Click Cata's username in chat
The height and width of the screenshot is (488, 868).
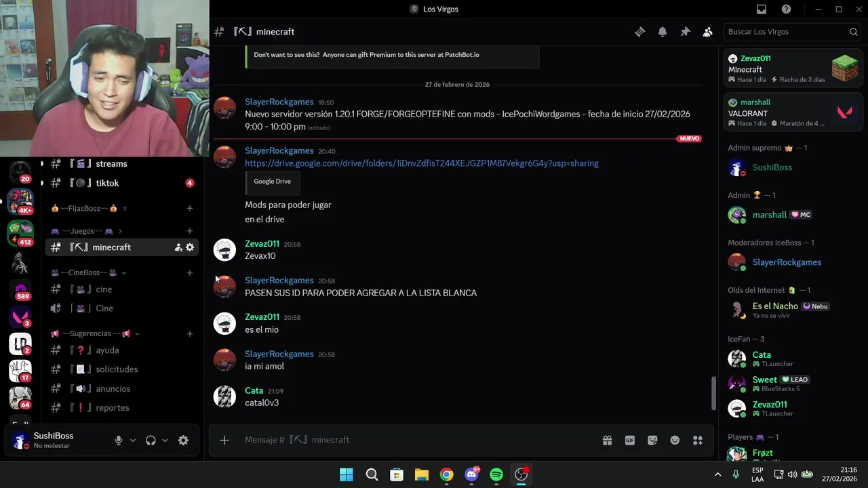[x=254, y=390]
